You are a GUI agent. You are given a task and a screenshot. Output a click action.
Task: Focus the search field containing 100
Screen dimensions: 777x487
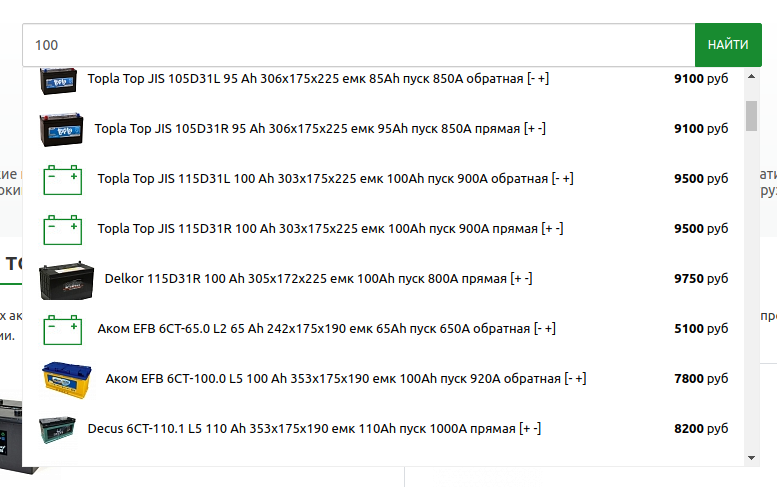click(x=359, y=45)
